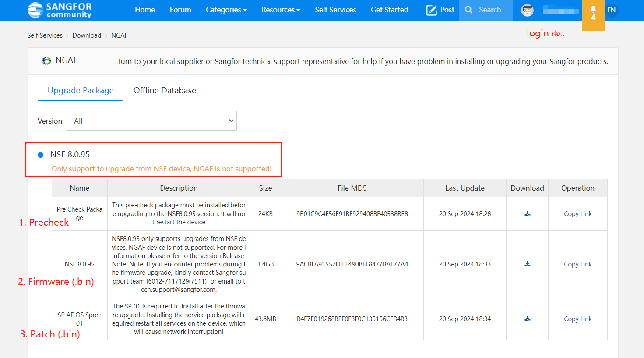
Task: Click the NGAF product icon
Action: [x=46, y=61]
